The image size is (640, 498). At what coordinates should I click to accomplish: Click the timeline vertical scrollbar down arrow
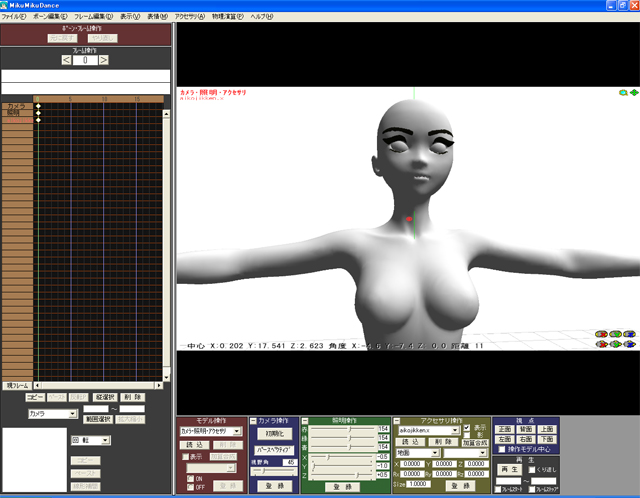pyautogui.click(x=166, y=378)
